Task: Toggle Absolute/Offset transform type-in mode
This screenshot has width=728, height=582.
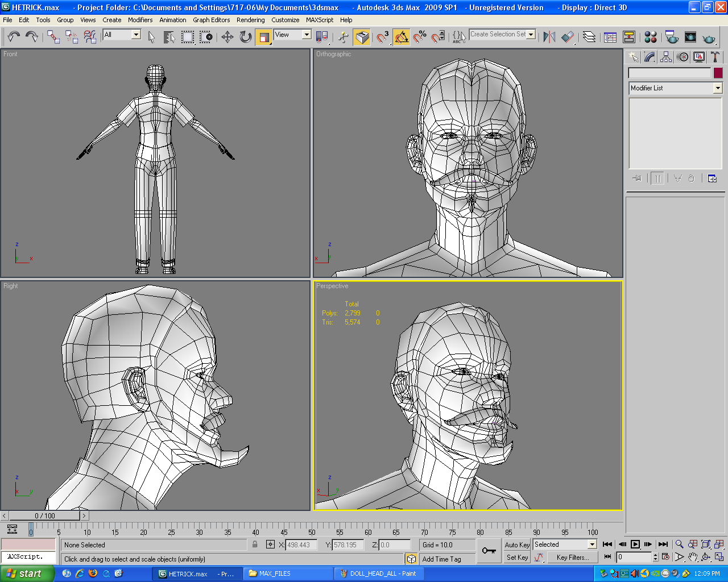Action: (x=270, y=544)
